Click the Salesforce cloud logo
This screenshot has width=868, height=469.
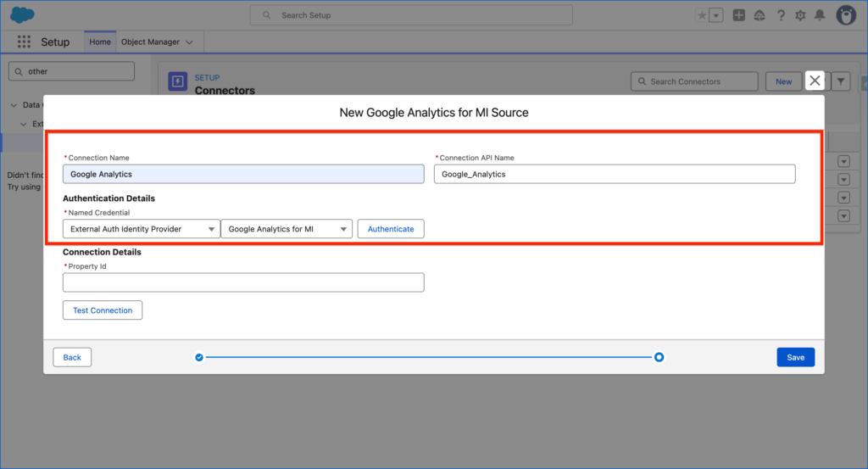click(x=22, y=15)
